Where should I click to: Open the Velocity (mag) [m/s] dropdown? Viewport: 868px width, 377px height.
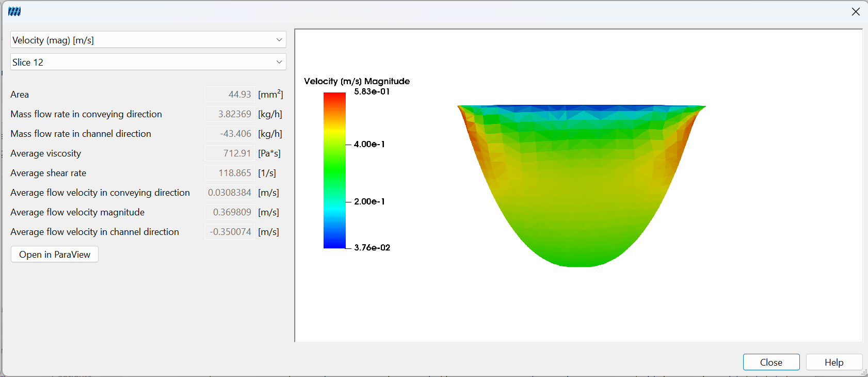pyautogui.click(x=148, y=40)
